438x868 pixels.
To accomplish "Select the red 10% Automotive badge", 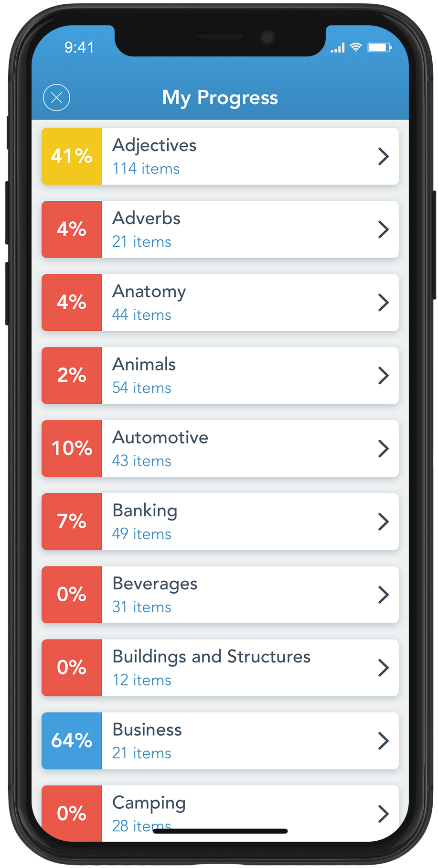I will click(x=72, y=449).
